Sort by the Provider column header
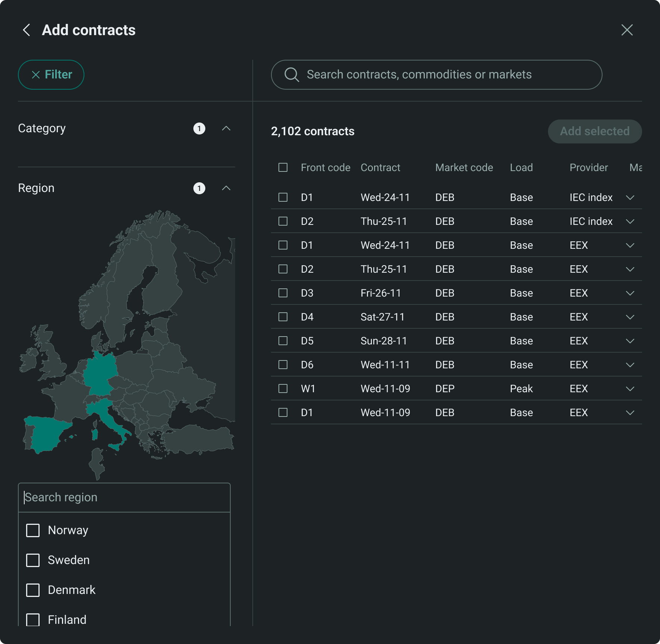660x644 pixels. pyautogui.click(x=588, y=167)
